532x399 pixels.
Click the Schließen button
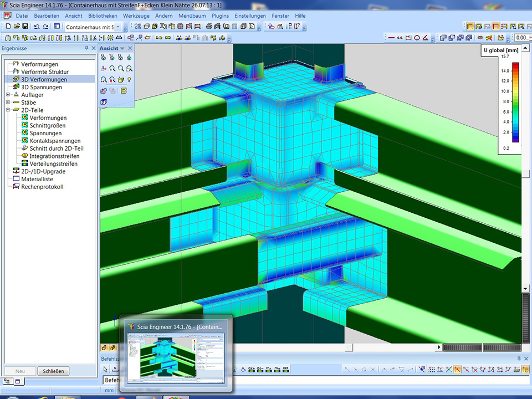53,371
